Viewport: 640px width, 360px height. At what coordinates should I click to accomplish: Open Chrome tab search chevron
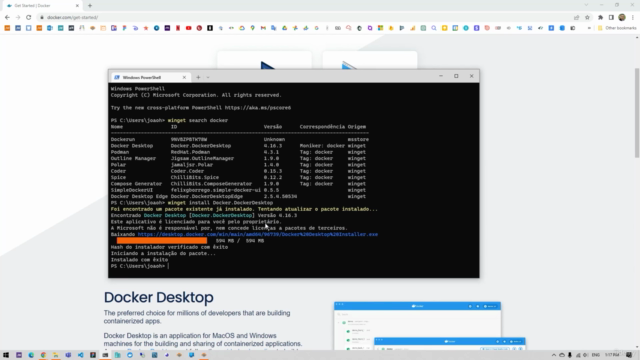[586, 5]
